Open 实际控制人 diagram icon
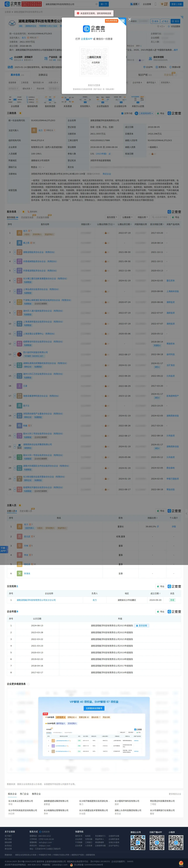 pyautogui.click(x=85, y=101)
